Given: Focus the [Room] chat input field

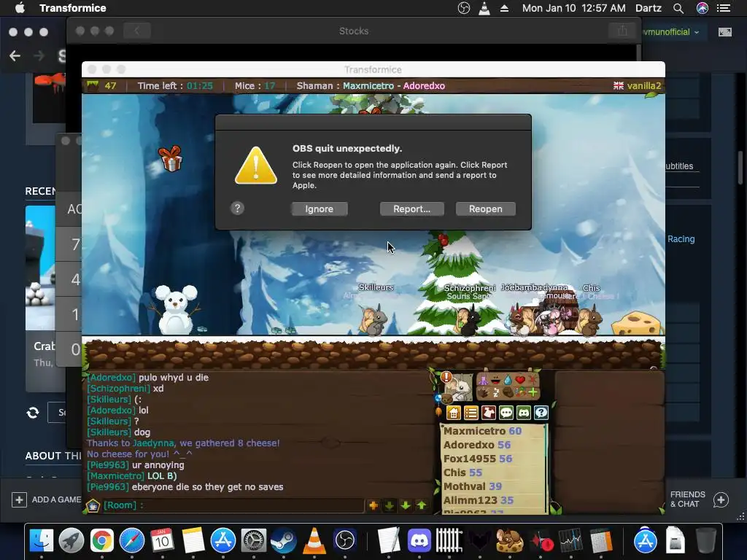Looking at the screenshot, I should coord(233,505).
